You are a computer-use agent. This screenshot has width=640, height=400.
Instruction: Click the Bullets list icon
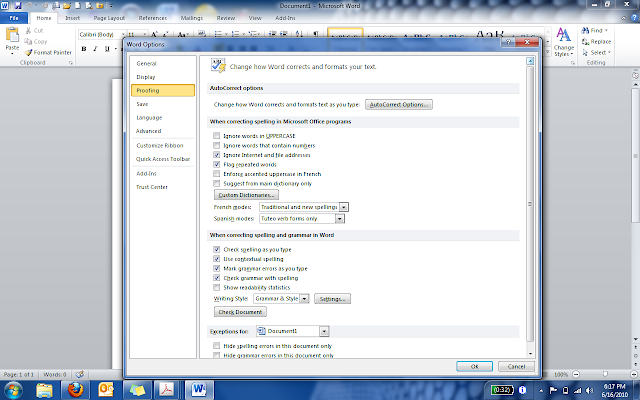pyautogui.click(x=218, y=34)
